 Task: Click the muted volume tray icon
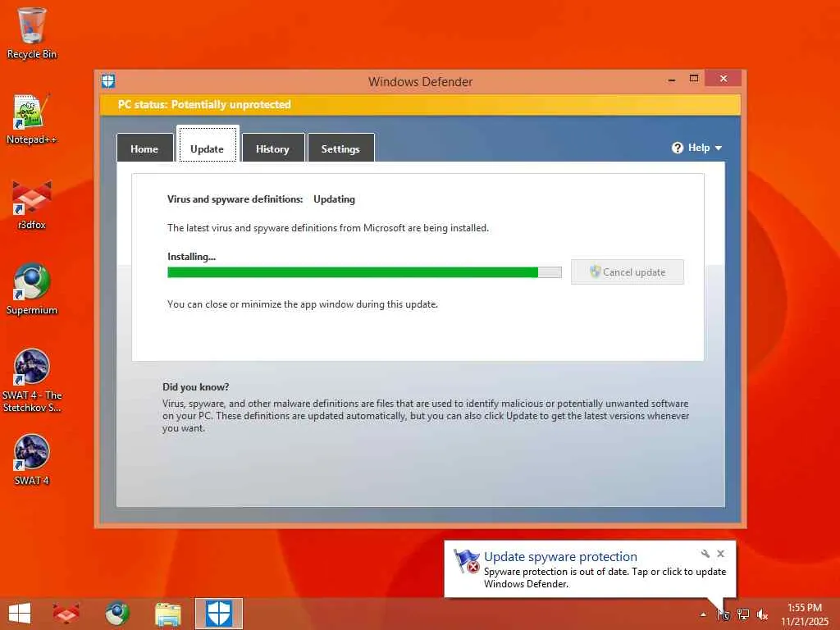point(762,614)
